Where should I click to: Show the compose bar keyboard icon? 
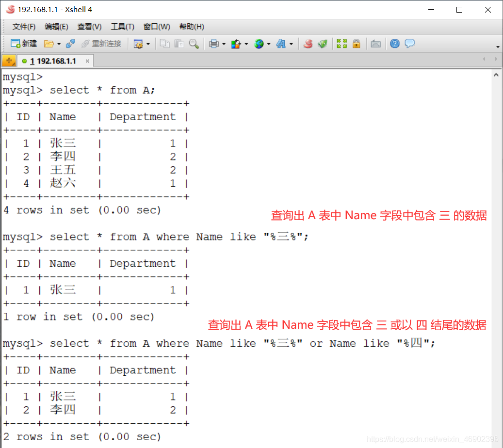click(x=376, y=44)
